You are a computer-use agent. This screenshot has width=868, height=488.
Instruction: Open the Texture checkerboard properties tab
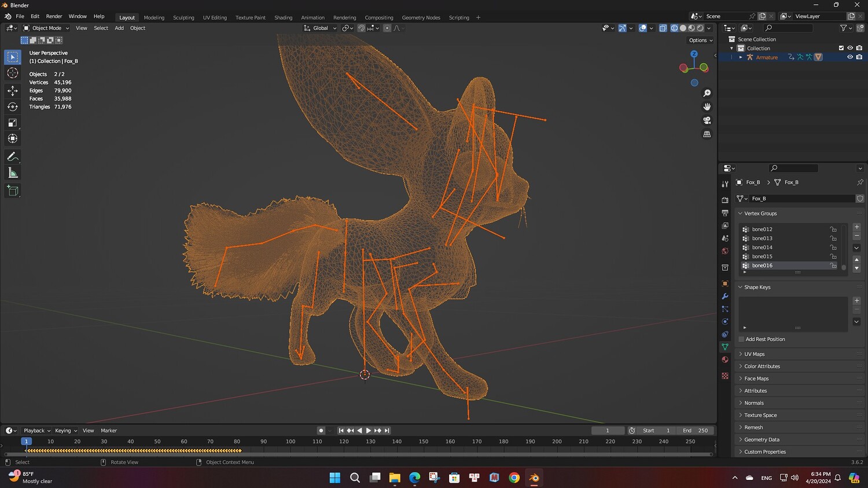(725, 376)
